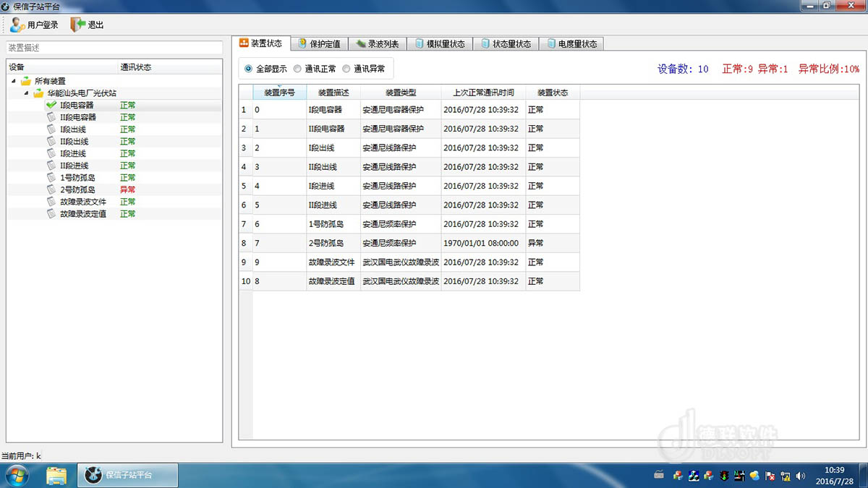Select the 全部显示 radio button
Image resolution: width=868 pixels, height=488 pixels.
pos(249,69)
